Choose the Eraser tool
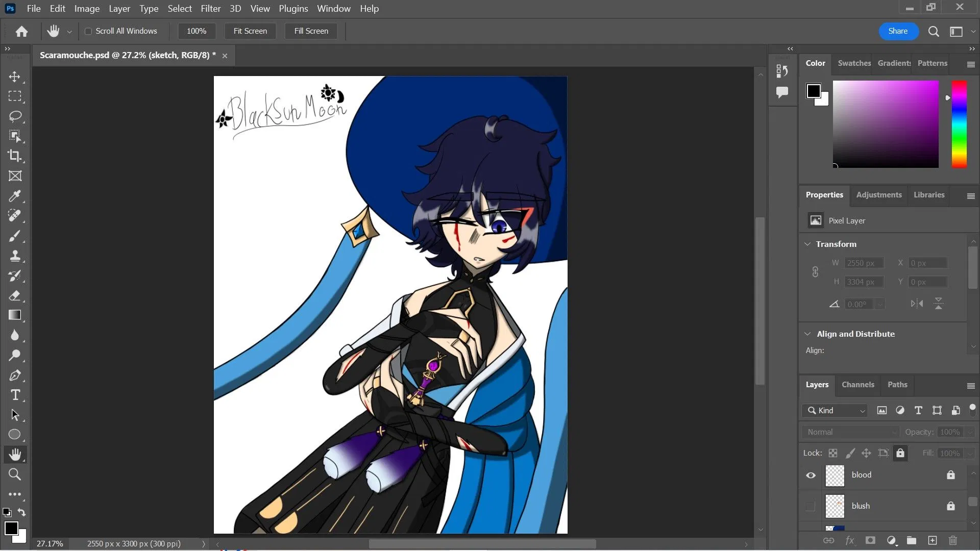 pyautogui.click(x=15, y=295)
